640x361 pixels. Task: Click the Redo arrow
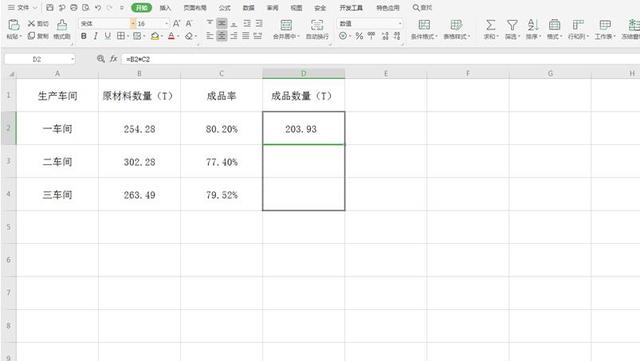[x=109, y=8]
